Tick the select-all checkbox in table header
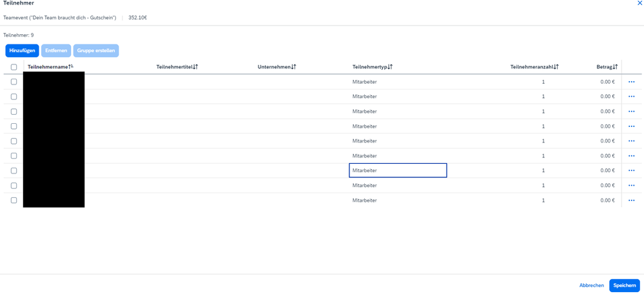 point(14,67)
